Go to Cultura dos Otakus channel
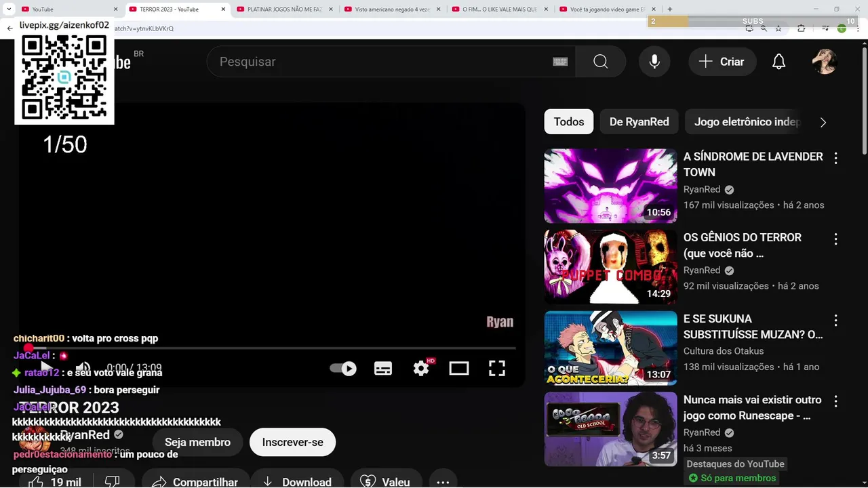 [724, 351]
